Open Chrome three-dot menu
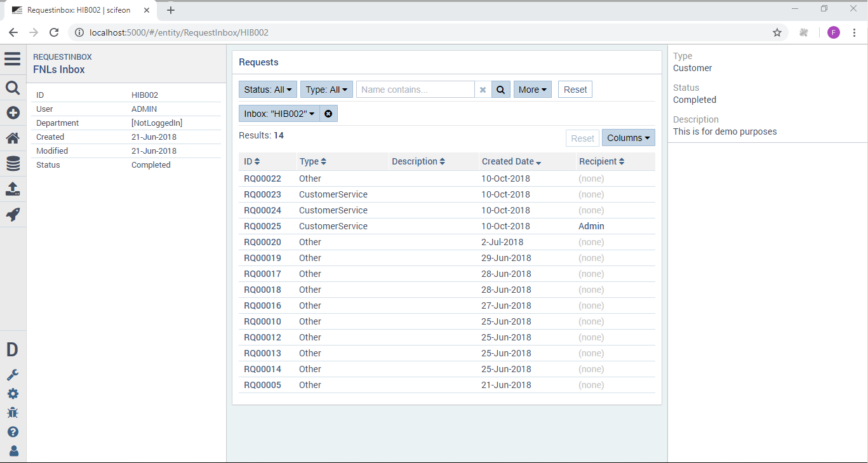 tap(855, 32)
